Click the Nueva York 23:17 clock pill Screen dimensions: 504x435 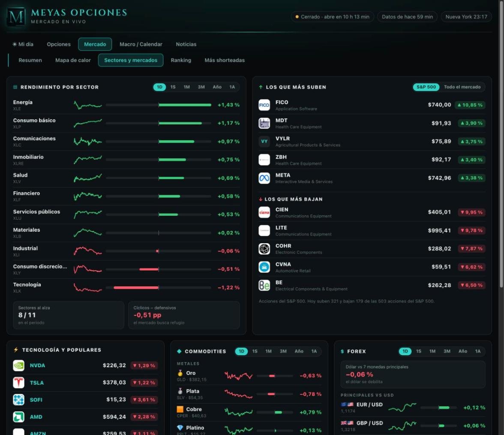point(466,17)
